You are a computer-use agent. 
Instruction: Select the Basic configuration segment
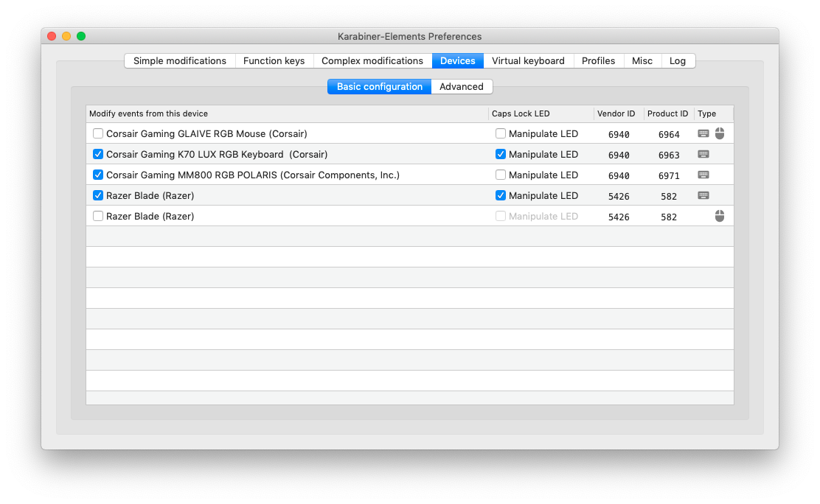[380, 87]
